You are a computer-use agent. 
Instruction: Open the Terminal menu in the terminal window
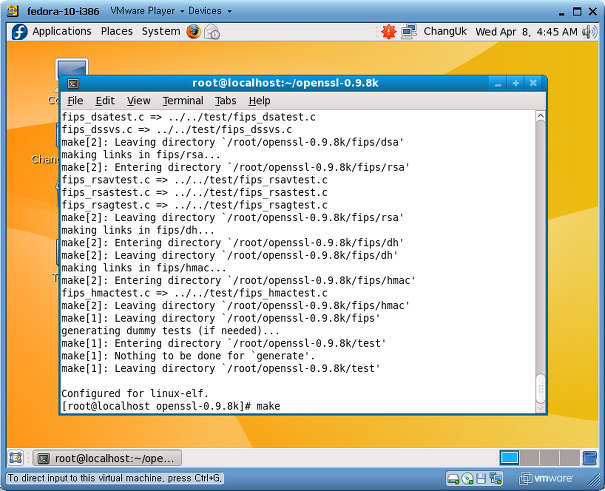(x=183, y=101)
